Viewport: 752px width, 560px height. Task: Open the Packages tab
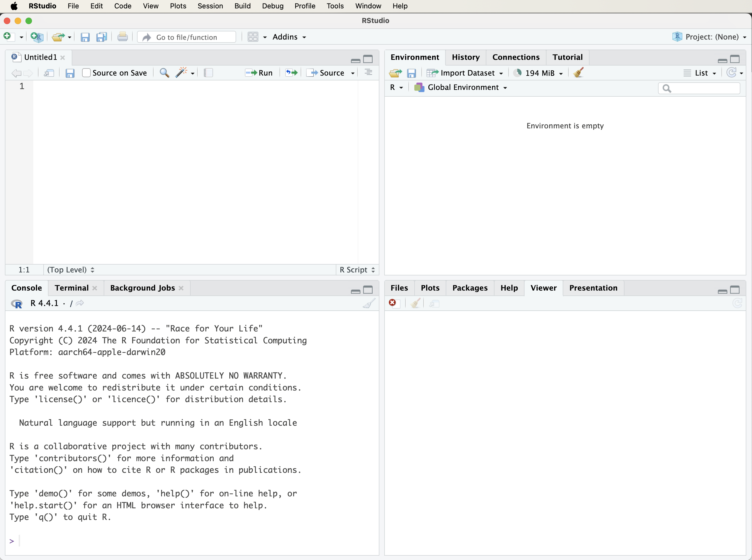pyautogui.click(x=470, y=288)
